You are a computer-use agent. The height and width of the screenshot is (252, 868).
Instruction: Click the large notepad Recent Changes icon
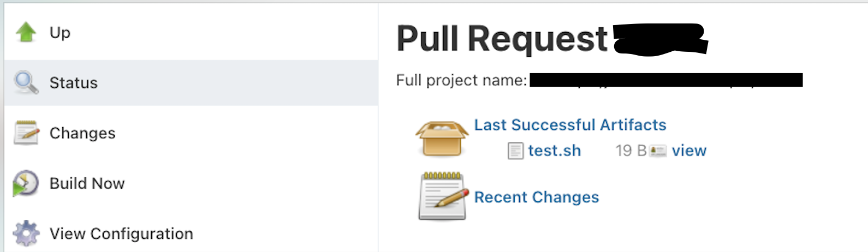pyautogui.click(x=443, y=196)
